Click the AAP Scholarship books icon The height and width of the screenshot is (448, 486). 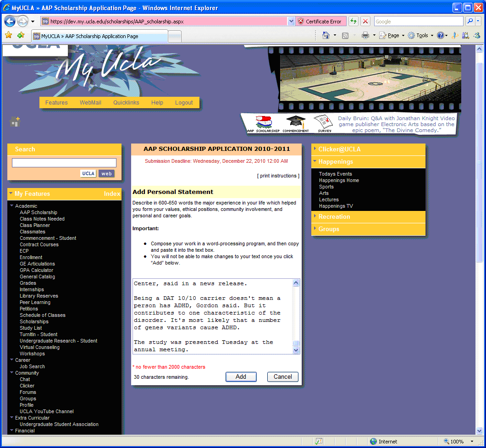coord(263,122)
